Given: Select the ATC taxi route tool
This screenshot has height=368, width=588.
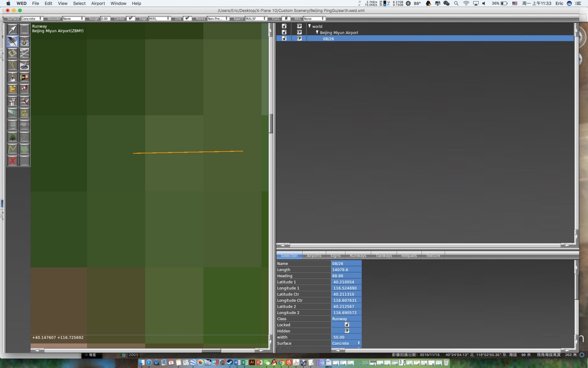Looking at the screenshot, I should coord(24,113).
